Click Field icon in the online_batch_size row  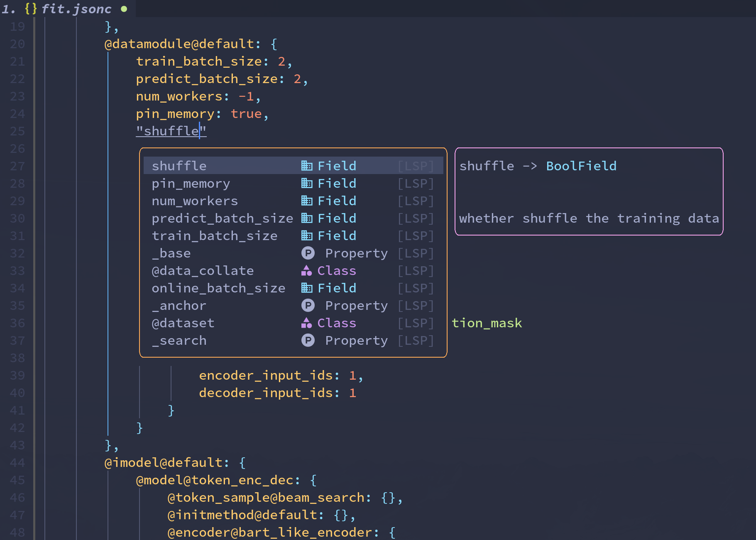coord(307,288)
